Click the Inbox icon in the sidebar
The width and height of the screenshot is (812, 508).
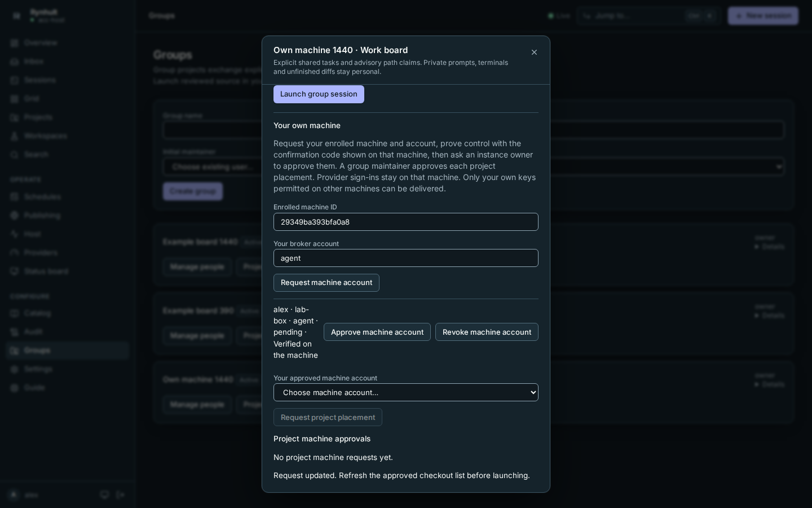point(15,62)
